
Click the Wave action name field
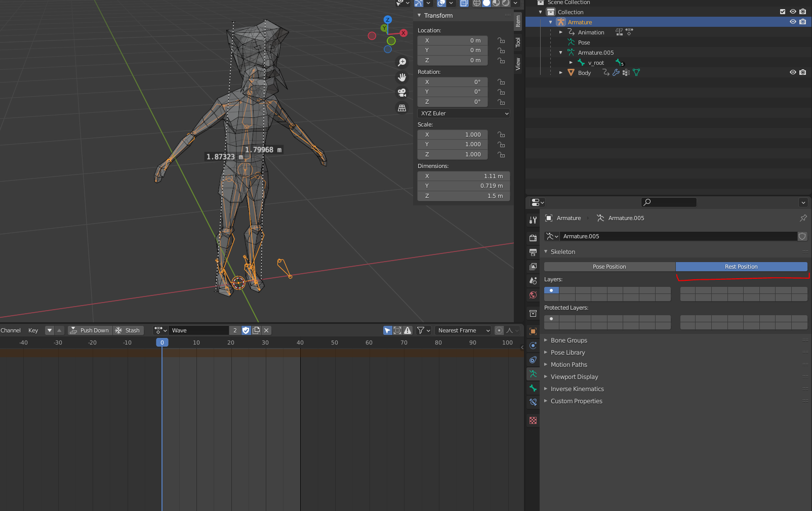pos(198,330)
